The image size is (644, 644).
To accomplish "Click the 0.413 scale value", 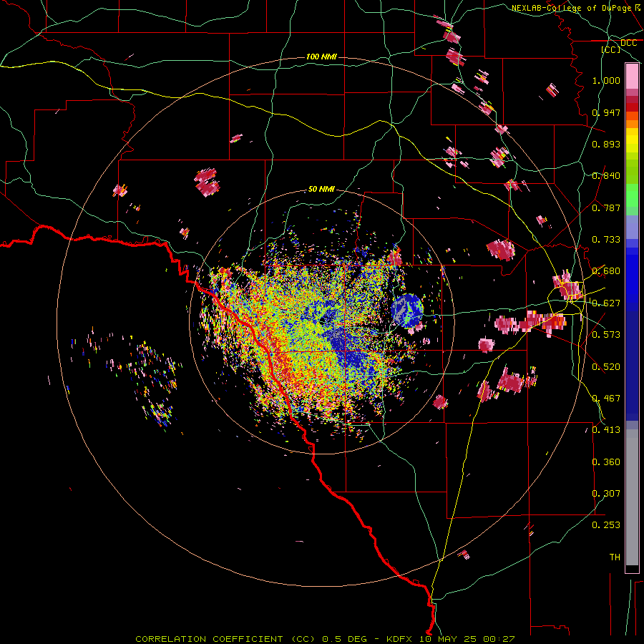I will click(606, 430).
